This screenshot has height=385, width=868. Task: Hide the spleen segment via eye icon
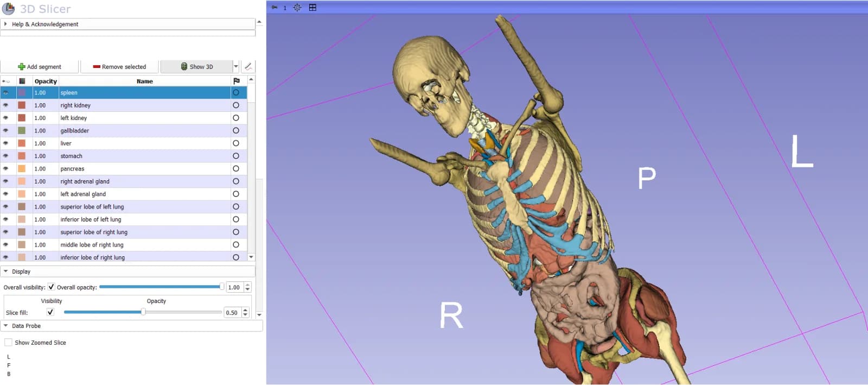pos(6,93)
